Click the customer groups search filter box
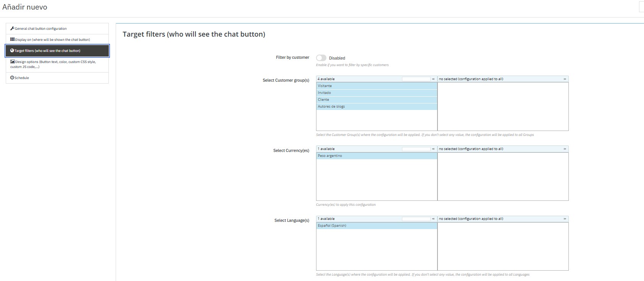The width and height of the screenshot is (644, 281). (416, 79)
